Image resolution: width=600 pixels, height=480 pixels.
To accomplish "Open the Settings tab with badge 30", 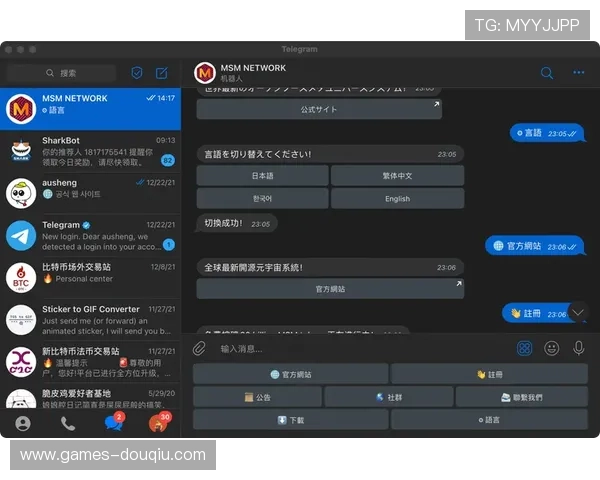I will click(x=159, y=423).
